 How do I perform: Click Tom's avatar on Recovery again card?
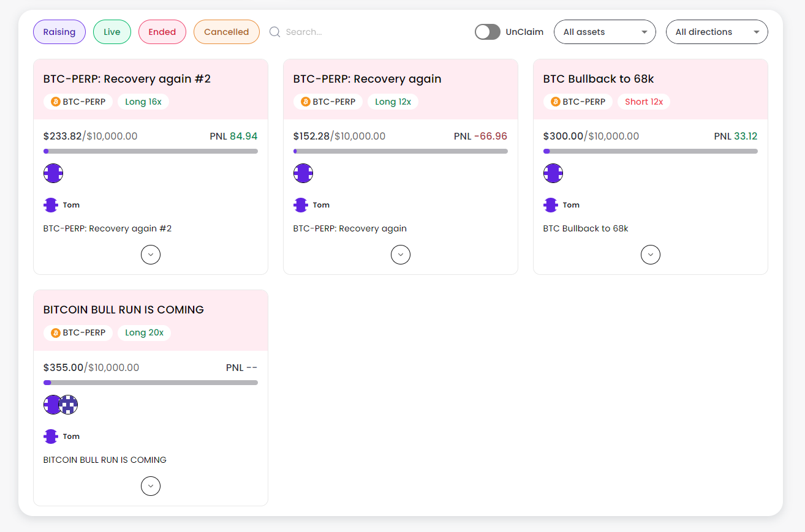(301, 205)
